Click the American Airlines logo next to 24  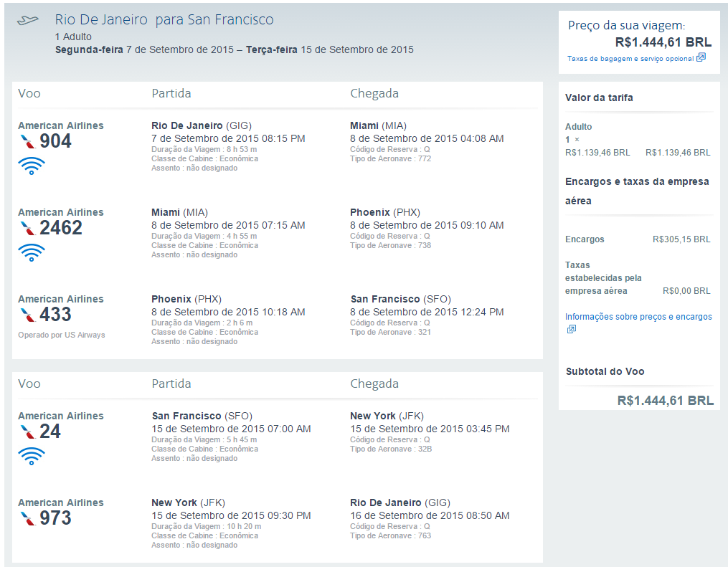pos(28,432)
